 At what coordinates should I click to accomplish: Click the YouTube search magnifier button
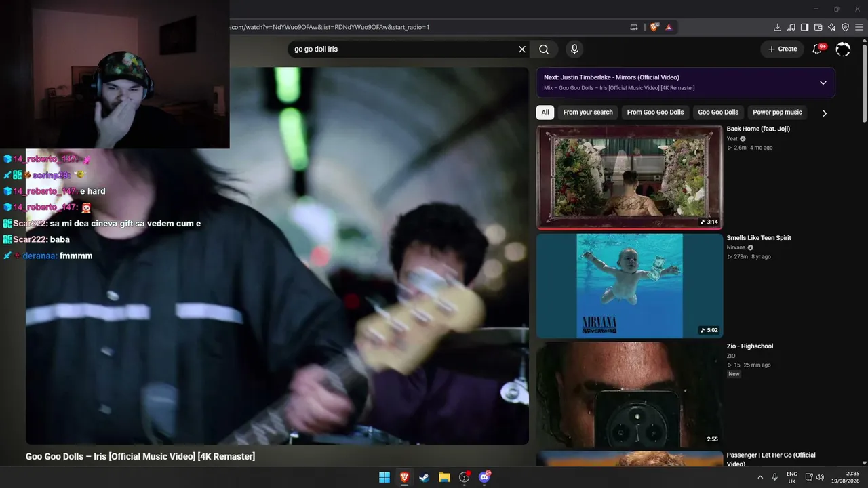click(x=544, y=49)
